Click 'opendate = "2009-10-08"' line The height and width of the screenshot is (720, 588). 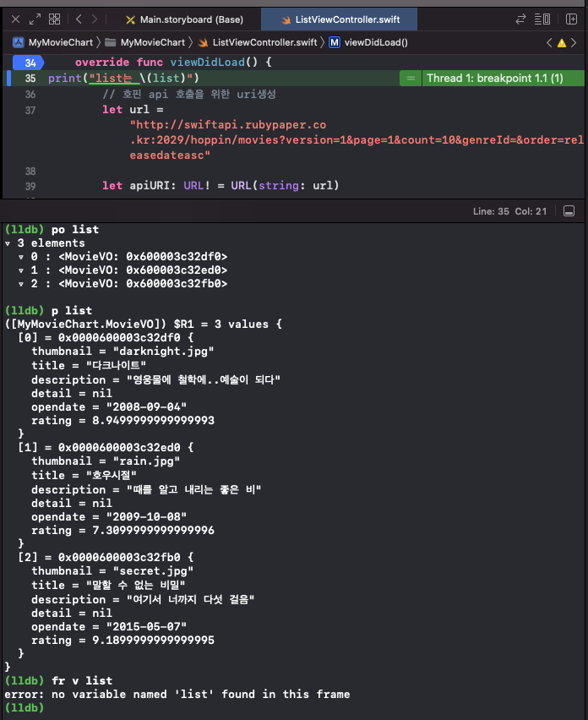coord(109,516)
